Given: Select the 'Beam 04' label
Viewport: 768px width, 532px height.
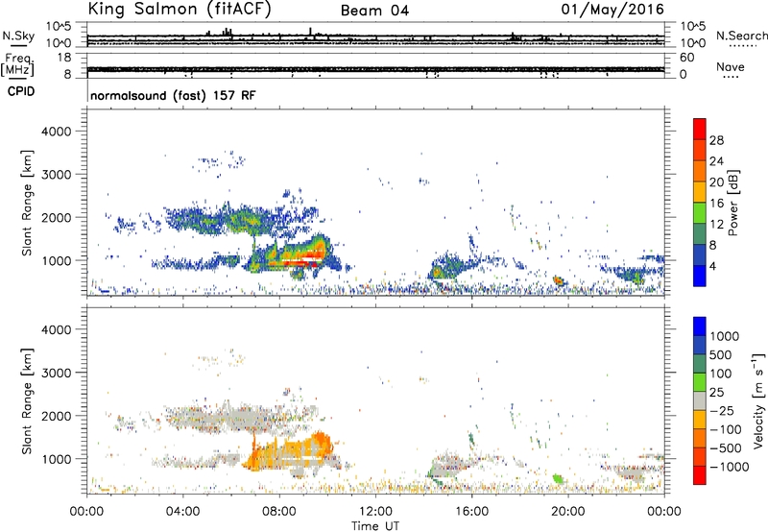Looking at the screenshot, I should (x=374, y=11).
